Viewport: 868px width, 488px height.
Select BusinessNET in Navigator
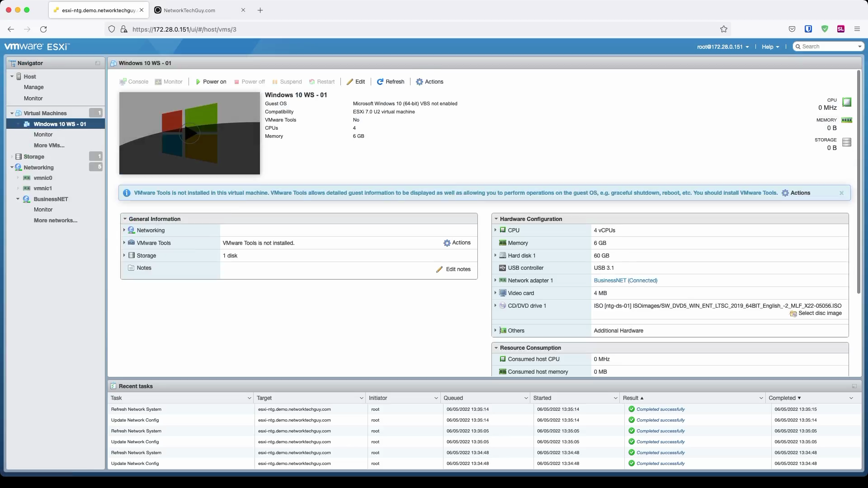tap(51, 199)
